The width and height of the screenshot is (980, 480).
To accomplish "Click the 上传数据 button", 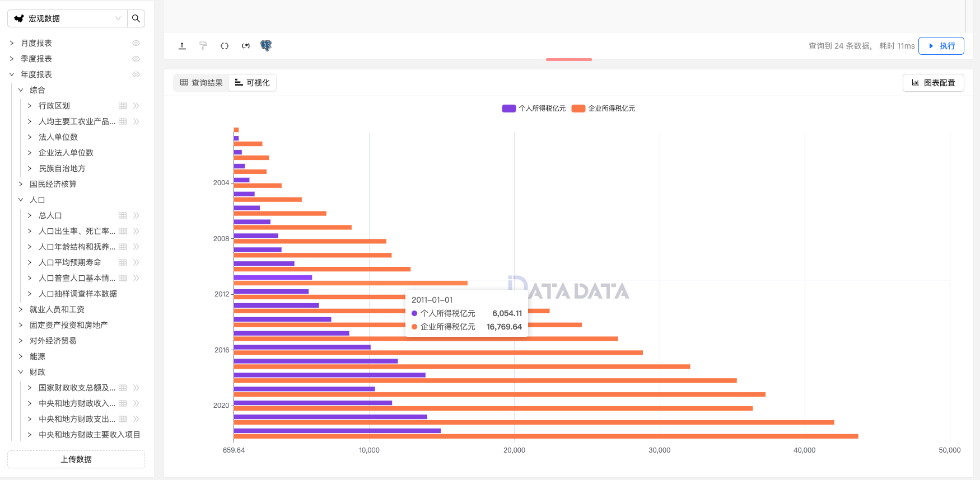I will (76, 459).
